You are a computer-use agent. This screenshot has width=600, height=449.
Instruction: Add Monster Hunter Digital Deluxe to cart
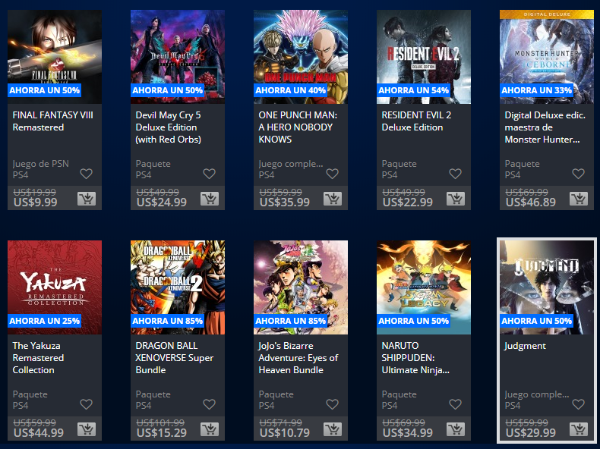click(579, 199)
